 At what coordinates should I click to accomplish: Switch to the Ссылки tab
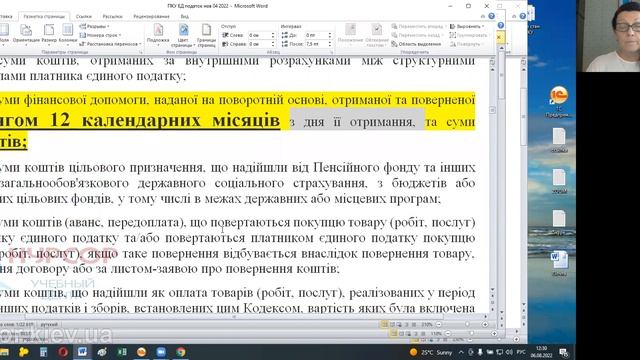click(84, 16)
